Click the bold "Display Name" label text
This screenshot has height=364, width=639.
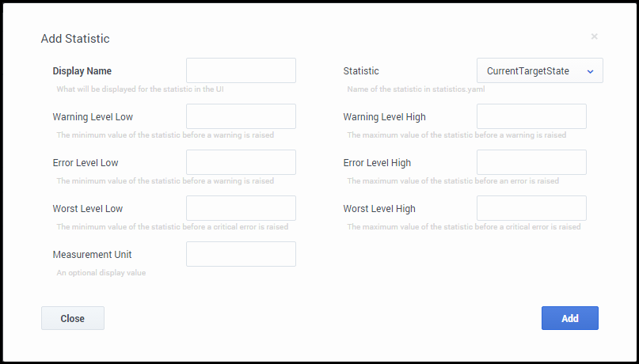pos(82,71)
